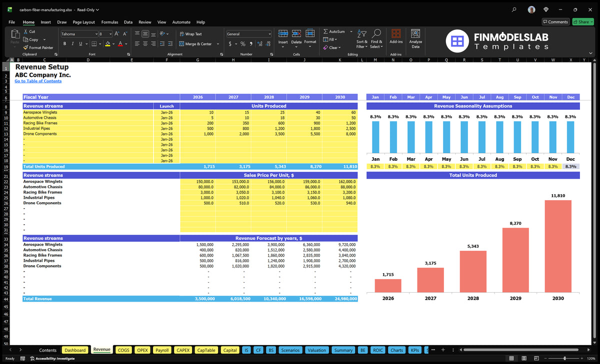
Task: Click Find & Select magnifier
Action: pyautogui.click(x=376, y=33)
